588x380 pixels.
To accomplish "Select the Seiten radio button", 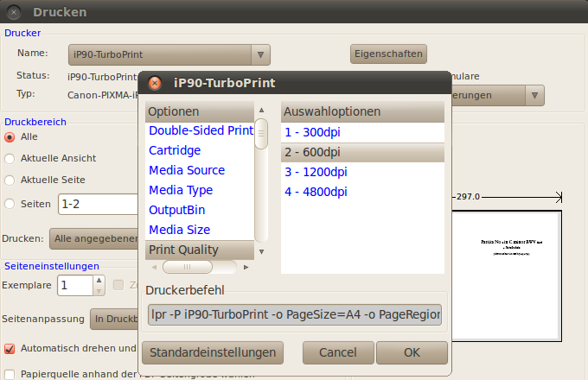I will pos(10,204).
